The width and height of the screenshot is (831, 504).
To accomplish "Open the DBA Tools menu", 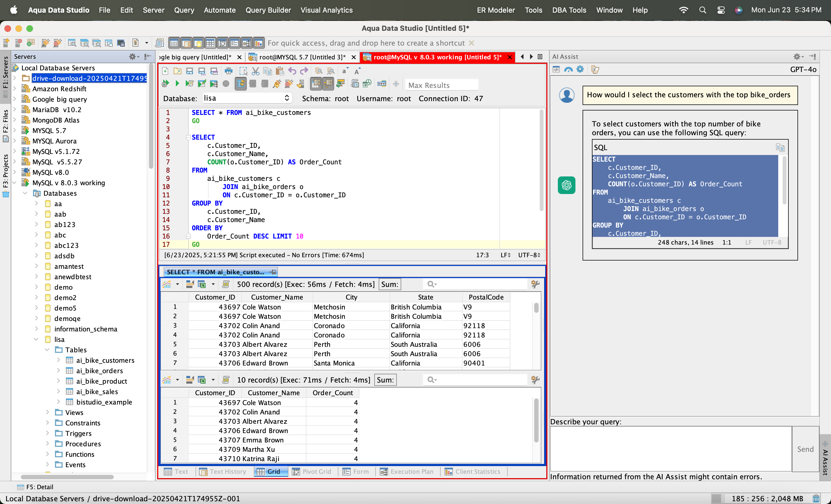I will pos(569,10).
